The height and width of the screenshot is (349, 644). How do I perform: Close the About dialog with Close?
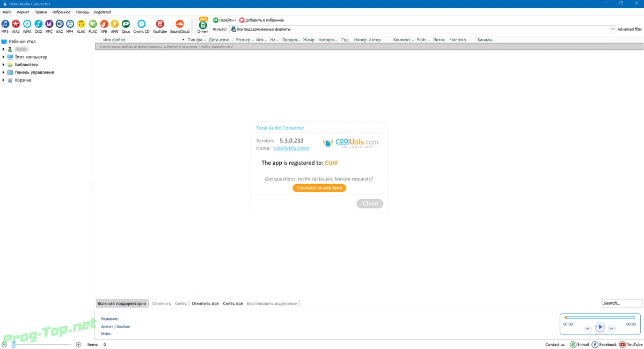(x=370, y=203)
